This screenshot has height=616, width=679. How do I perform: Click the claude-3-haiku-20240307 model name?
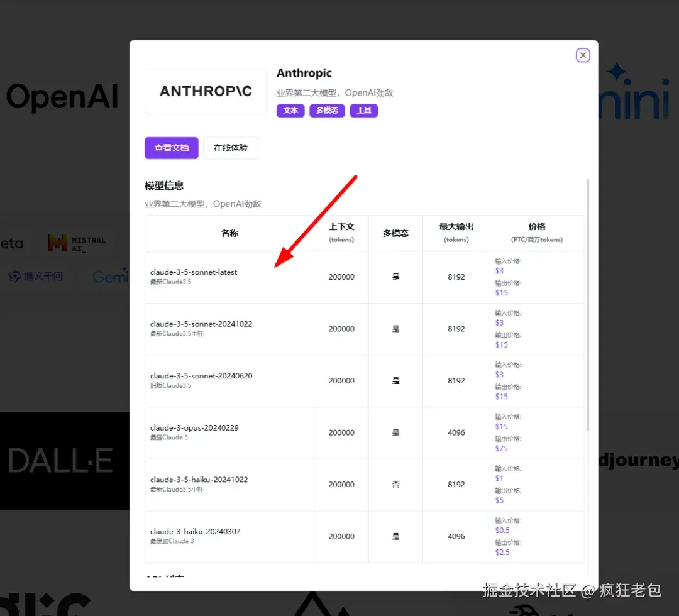click(x=195, y=532)
